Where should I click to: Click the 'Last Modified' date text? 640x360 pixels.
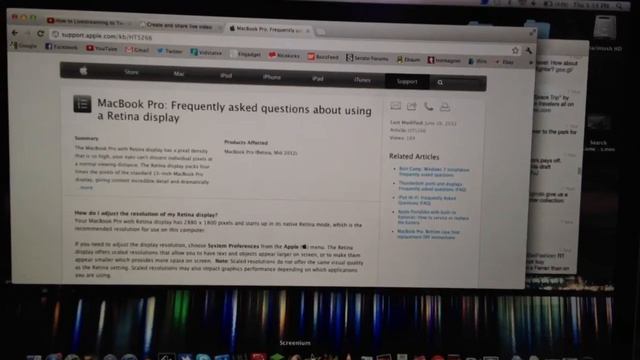coord(423,122)
